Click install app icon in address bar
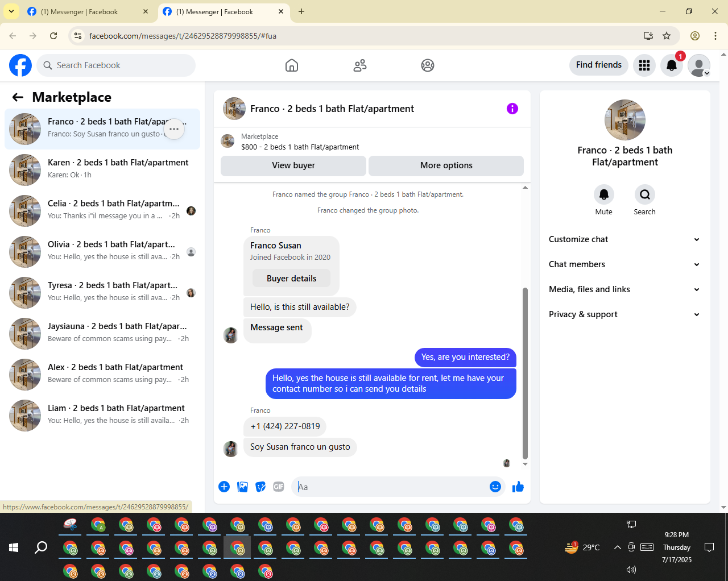This screenshot has width=728, height=581. [x=648, y=36]
